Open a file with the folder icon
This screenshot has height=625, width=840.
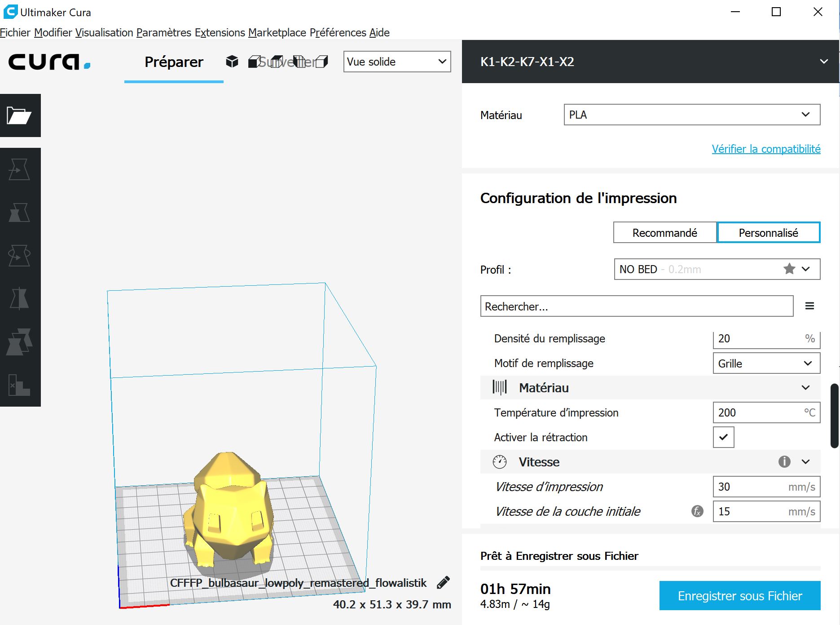(x=19, y=115)
